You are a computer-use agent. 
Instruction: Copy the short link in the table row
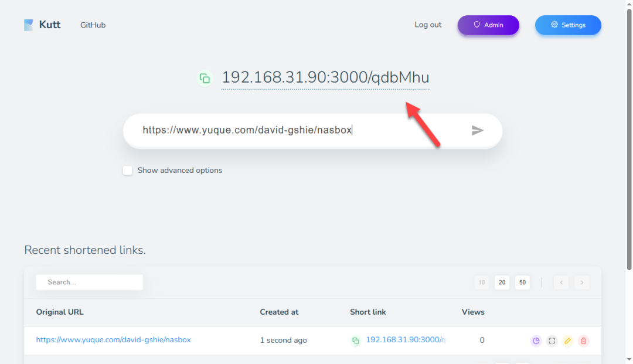(x=356, y=341)
